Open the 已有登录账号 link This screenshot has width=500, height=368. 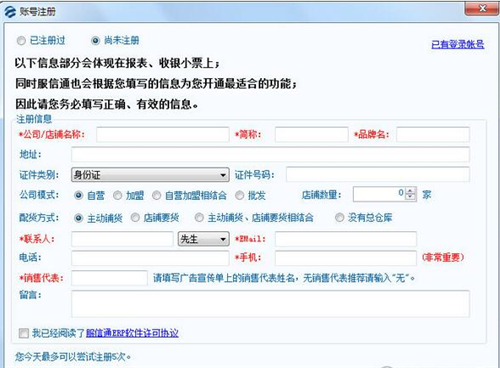coord(458,44)
